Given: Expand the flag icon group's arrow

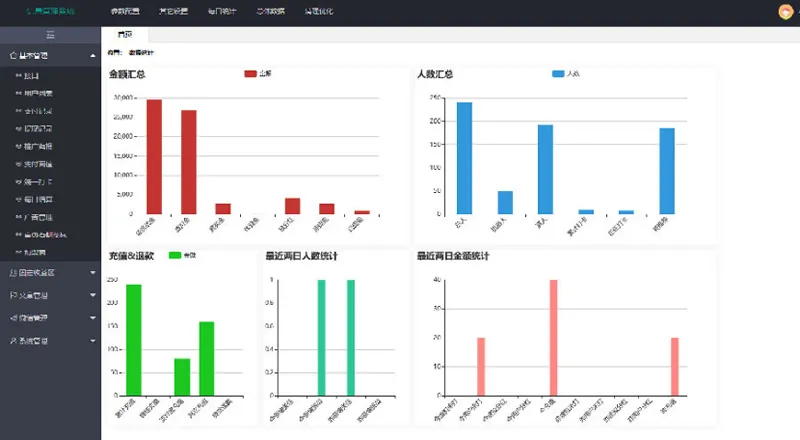Looking at the screenshot, I should coord(93,295).
